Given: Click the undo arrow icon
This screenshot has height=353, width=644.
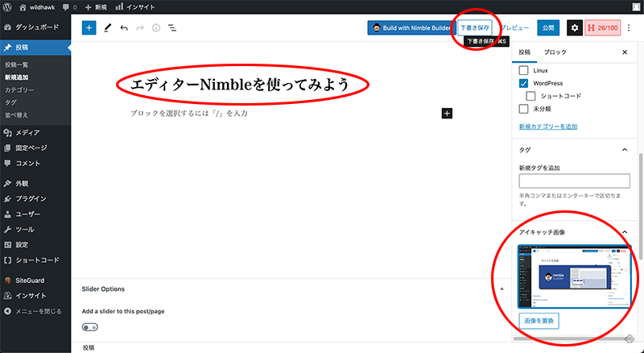Looking at the screenshot, I should pos(123,27).
